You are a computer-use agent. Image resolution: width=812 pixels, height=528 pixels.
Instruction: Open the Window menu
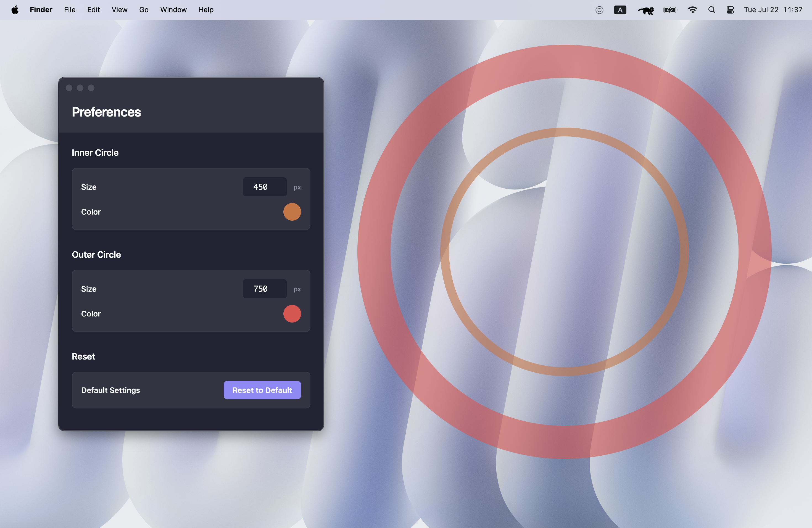pyautogui.click(x=173, y=10)
